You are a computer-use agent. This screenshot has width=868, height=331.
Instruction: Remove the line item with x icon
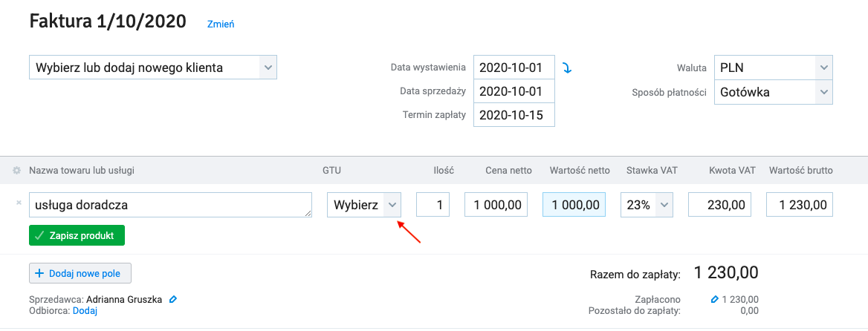[x=19, y=203]
